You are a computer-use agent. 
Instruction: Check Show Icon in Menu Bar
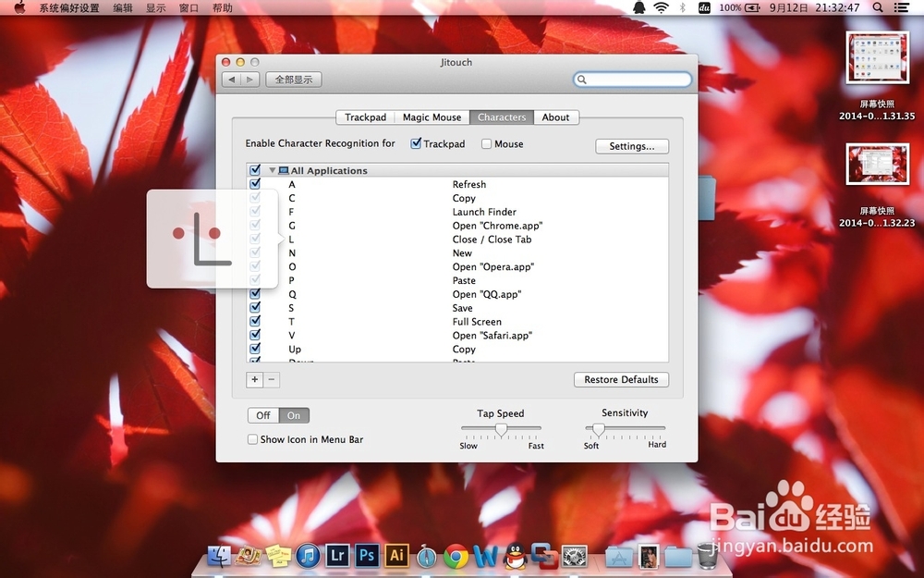pyautogui.click(x=252, y=439)
